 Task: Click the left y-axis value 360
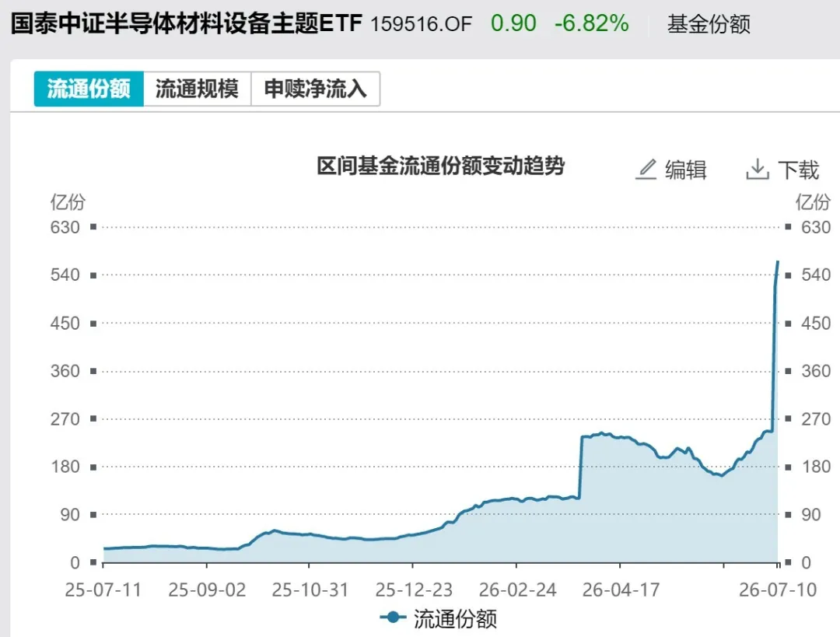pyautogui.click(x=65, y=371)
